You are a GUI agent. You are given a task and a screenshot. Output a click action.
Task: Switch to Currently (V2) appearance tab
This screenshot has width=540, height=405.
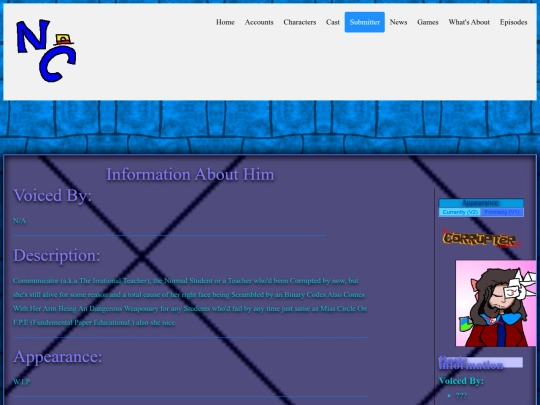coord(460,212)
